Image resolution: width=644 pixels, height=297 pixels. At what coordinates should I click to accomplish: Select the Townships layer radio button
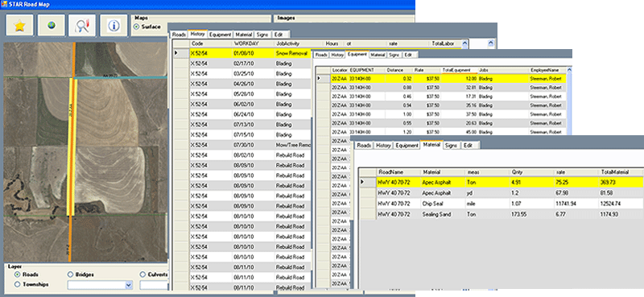pos(17,284)
